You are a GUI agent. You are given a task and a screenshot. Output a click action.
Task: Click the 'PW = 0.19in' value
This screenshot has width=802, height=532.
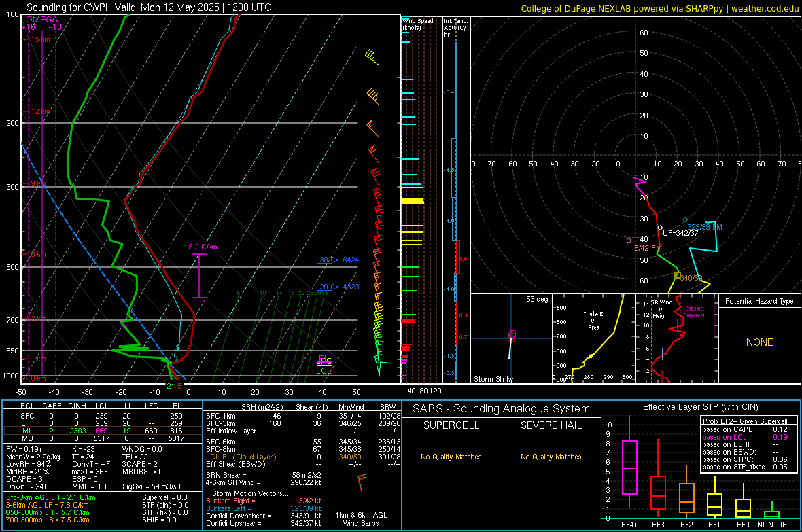coord(25,449)
